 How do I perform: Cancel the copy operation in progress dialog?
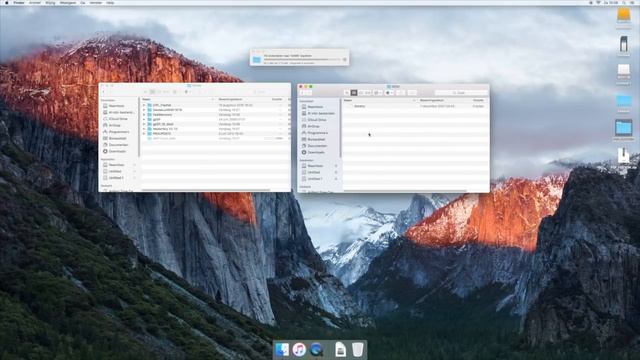[x=344, y=60]
